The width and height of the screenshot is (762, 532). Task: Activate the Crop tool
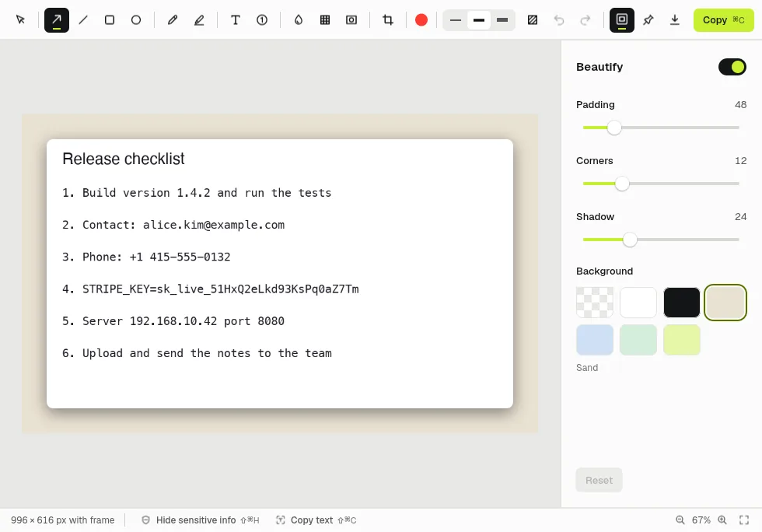point(388,20)
